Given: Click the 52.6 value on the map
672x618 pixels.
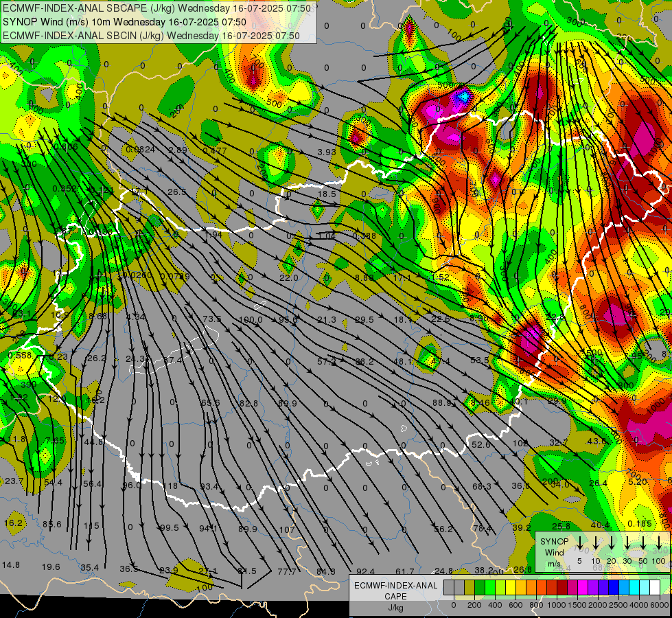Looking at the screenshot, I should [x=481, y=445].
